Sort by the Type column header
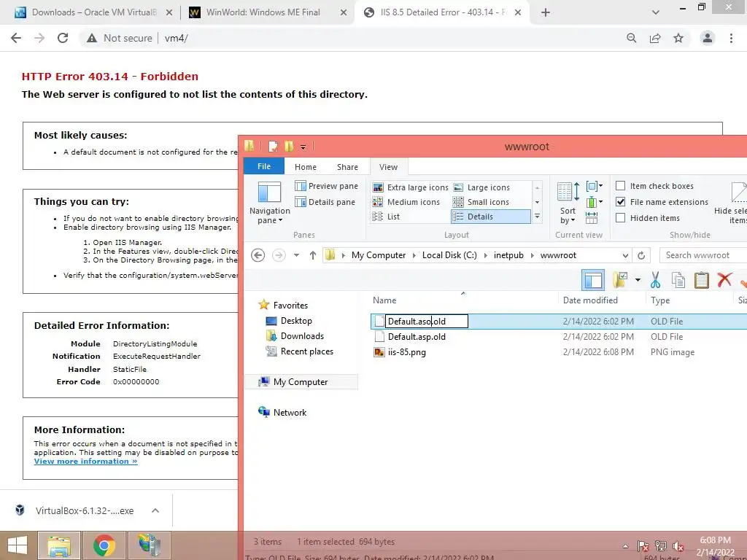 click(660, 300)
